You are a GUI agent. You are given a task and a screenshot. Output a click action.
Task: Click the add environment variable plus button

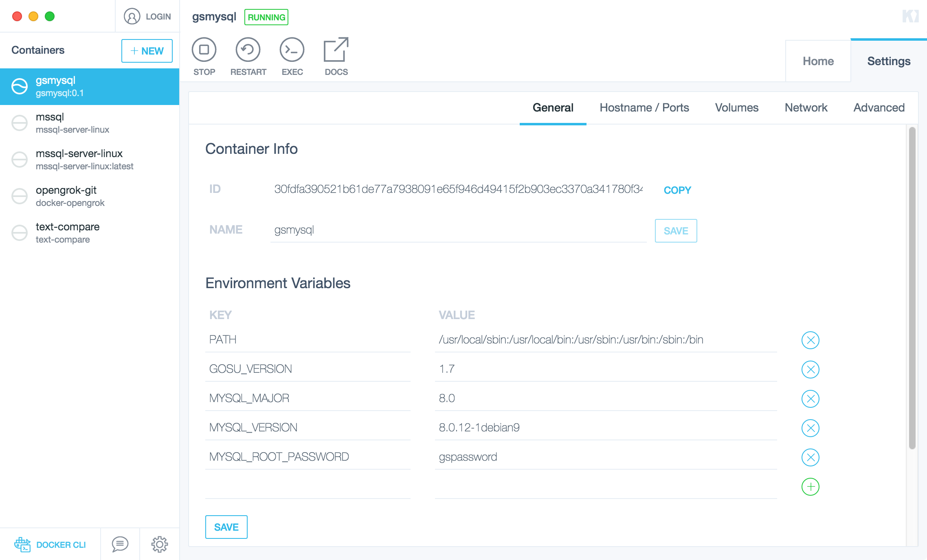[811, 486]
